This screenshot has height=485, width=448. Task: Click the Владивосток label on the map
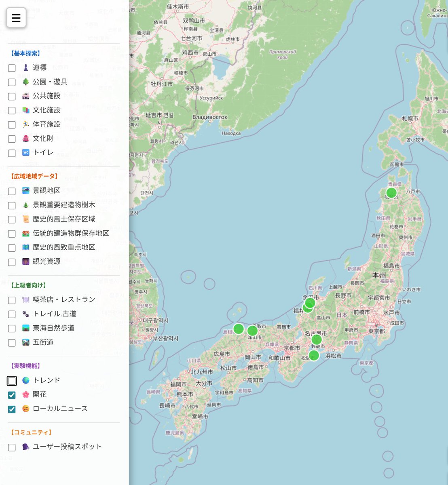click(x=210, y=117)
